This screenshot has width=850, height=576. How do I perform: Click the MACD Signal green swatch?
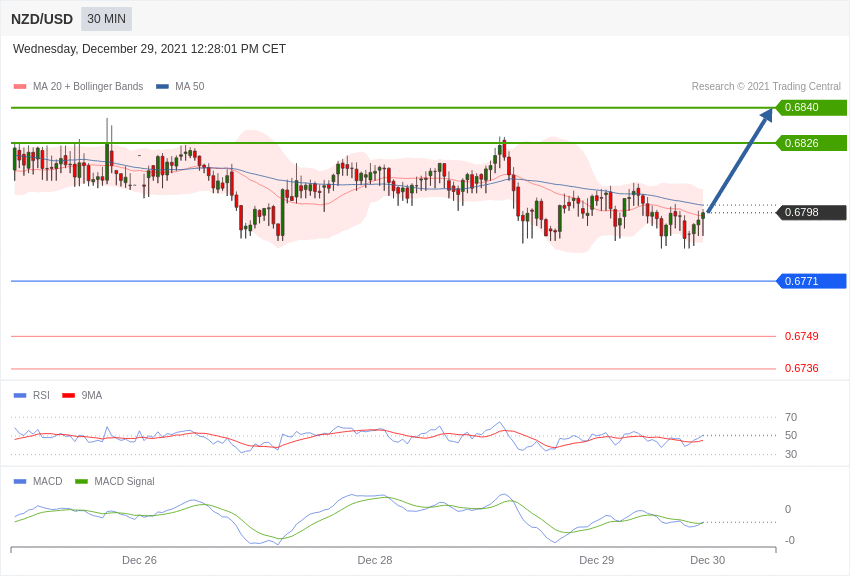[81, 481]
